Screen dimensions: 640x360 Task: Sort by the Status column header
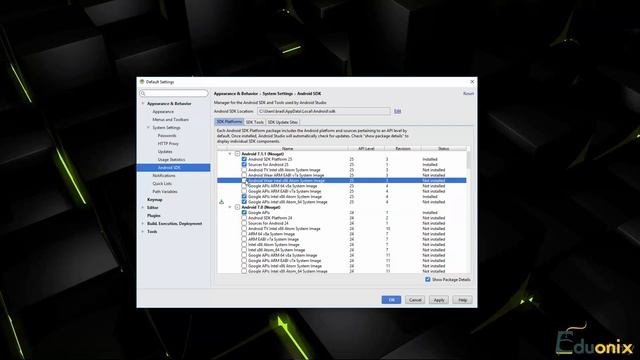444,149
